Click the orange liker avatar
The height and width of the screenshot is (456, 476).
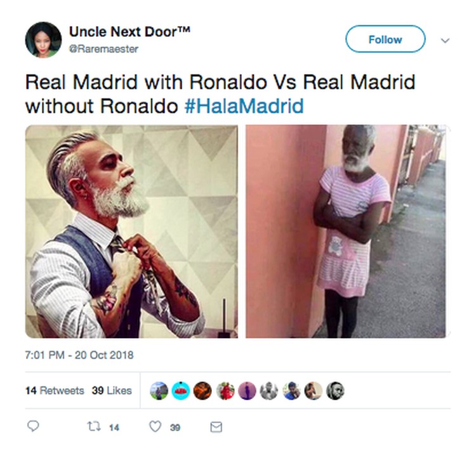point(202,391)
